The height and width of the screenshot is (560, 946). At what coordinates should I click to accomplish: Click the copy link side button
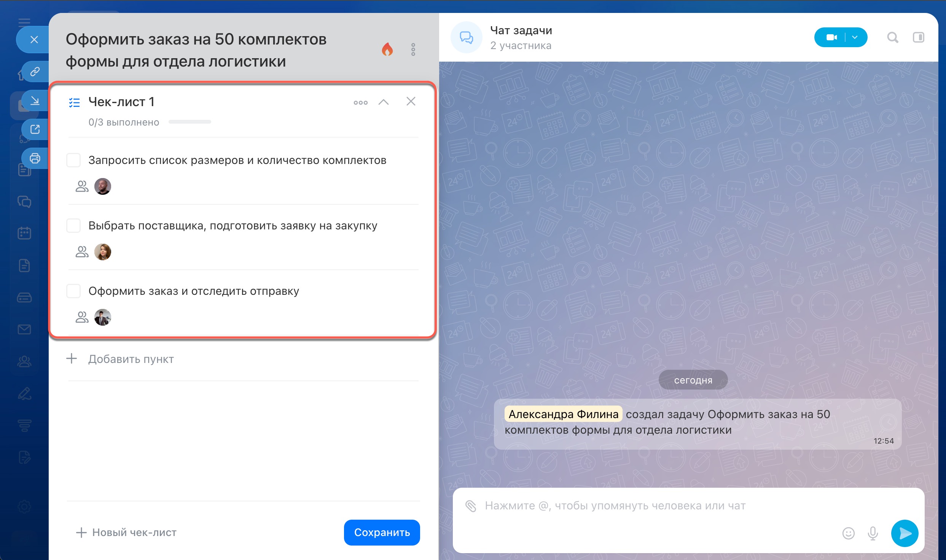pos(35,72)
